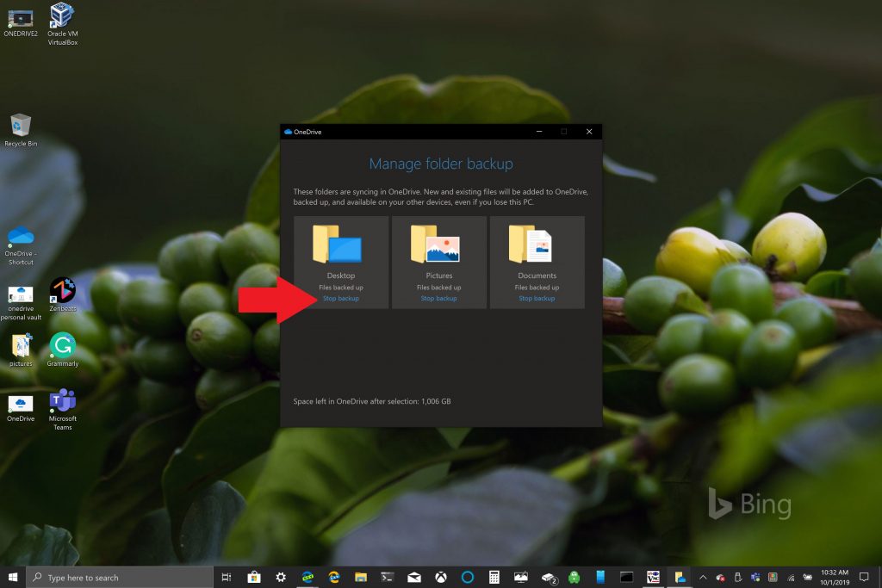Select the OneDrive desktop icon above Microsoft Teams row
Screen dimensions: 882x588
pyautogui.click(x=21, y=409)
